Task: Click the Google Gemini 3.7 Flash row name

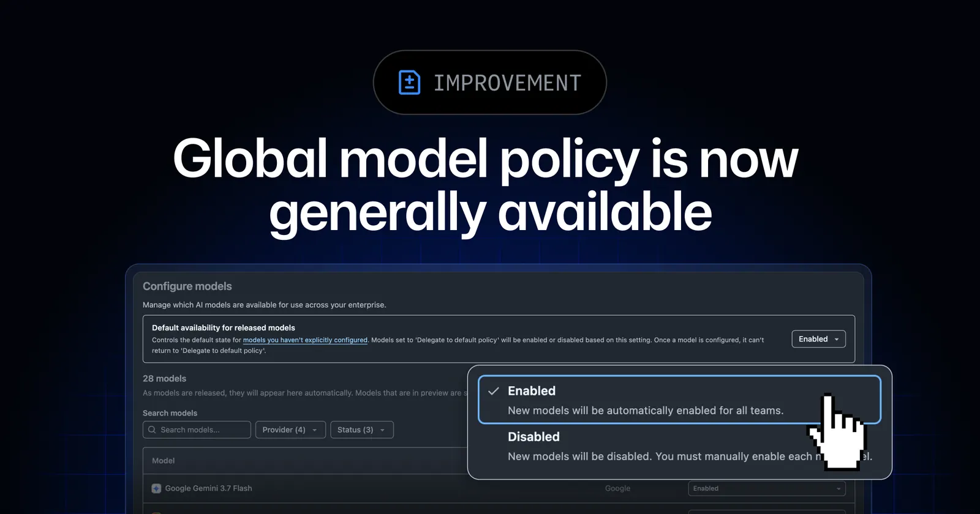Action: (208, 488)
